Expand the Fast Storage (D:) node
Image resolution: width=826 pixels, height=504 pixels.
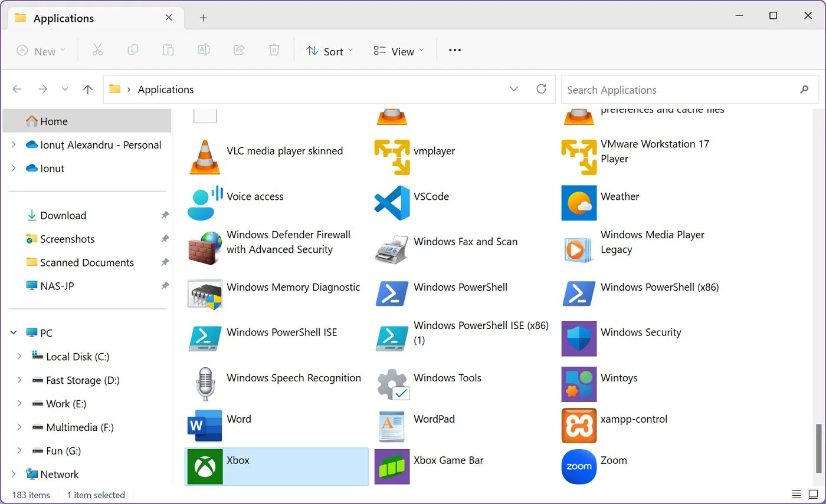pyautogui.click(x=19, y=380)
